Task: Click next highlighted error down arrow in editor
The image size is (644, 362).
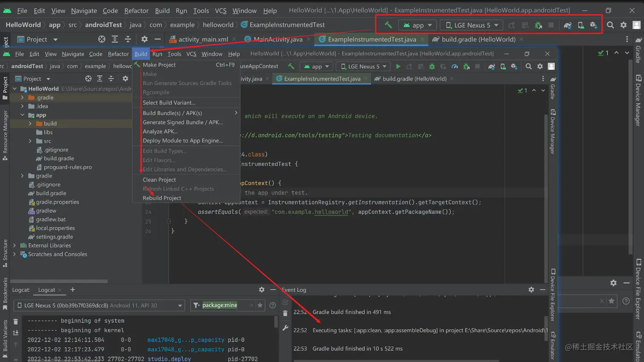Action: (x=543, y=91)
